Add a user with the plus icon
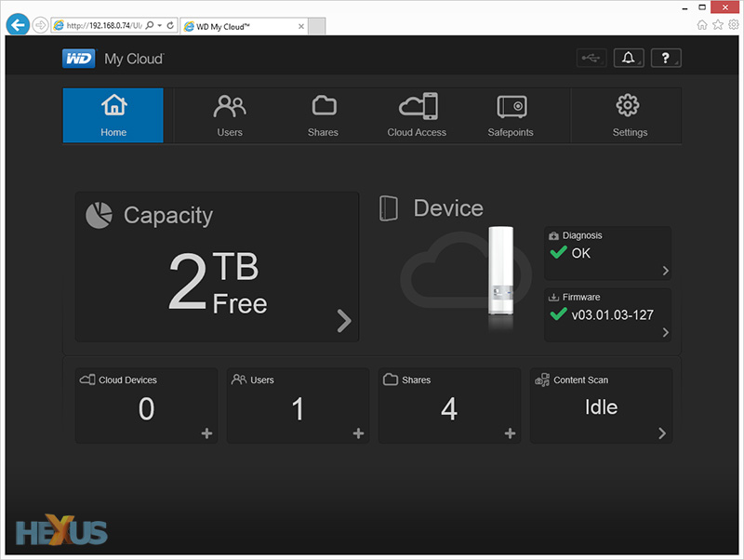 358,433
